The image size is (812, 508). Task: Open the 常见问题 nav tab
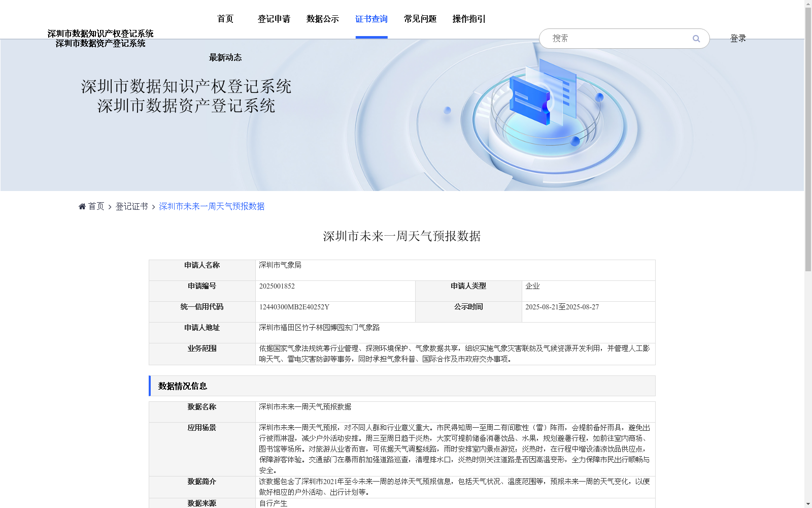point(420,19)
